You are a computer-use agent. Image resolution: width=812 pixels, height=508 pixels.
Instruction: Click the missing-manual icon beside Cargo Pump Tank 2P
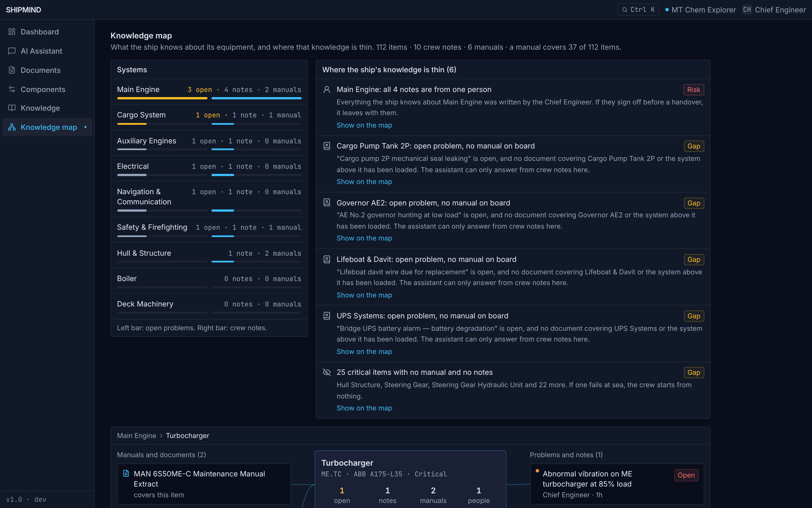(326, 146)
